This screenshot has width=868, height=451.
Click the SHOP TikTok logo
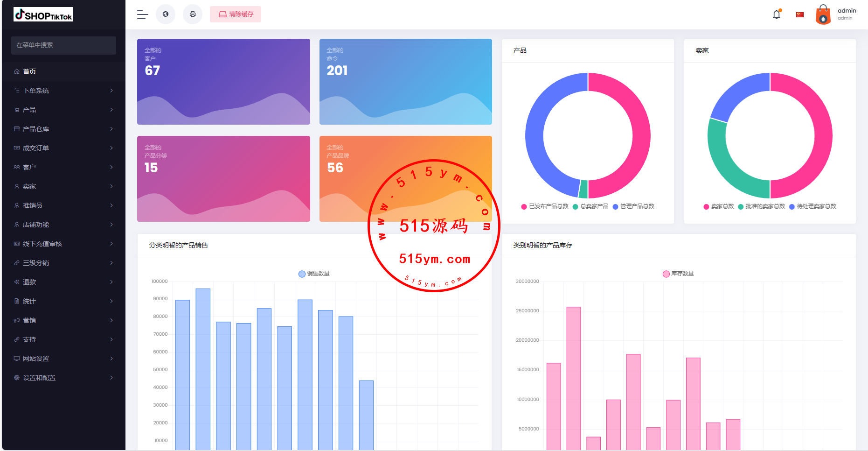pos(43,15)
